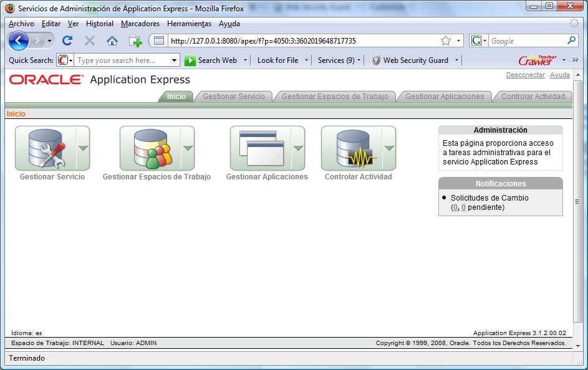Image resolution: width=588 pixels, height=370 pixels.
Task: Click the Search Web button label
Action: pos(218,60)
